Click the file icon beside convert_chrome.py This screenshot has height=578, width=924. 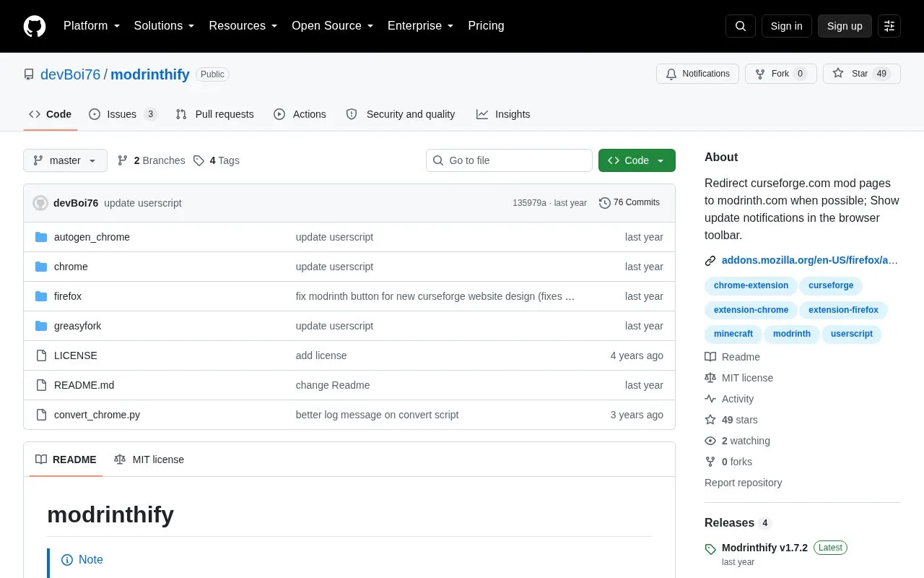41,415
